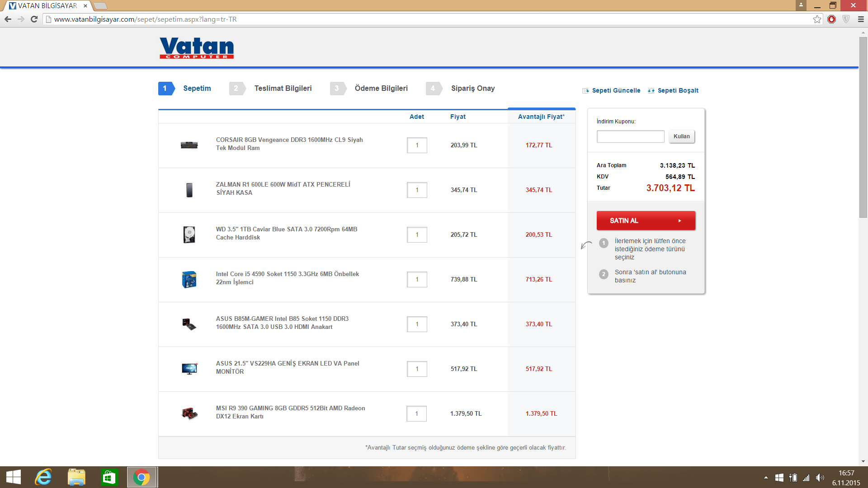
Task: Open the ASUS VS229HA monitor link
Action: tap(288, 368)
